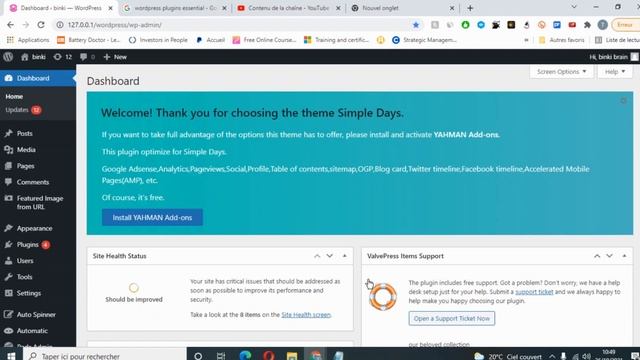The image size is (640, 360).
Task: Click the WordPress logo in admin bar
Action: (x=8, y=57)
